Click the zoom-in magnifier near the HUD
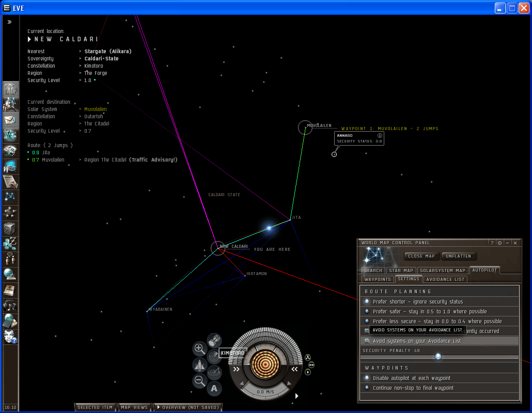Viewport: 532px width, 413px height. (201, 348)
